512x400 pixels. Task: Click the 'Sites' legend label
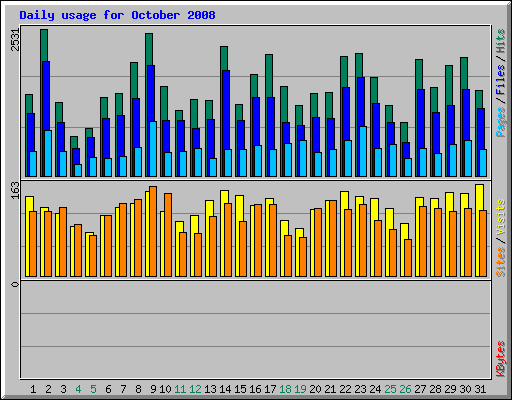click(x=501, y=262)
